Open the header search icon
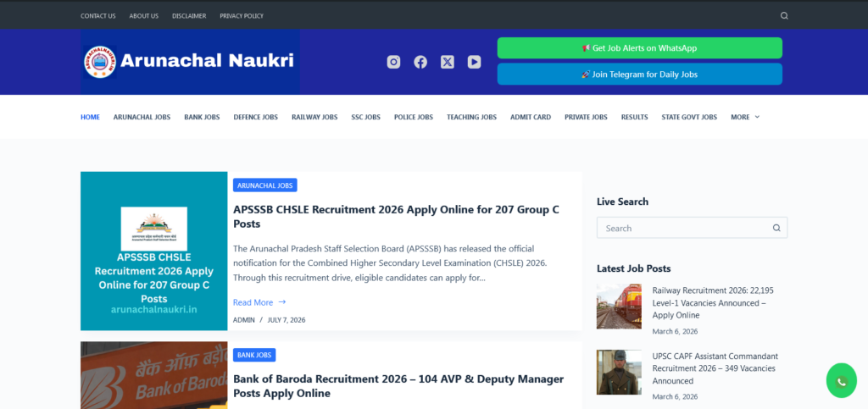 784,15
